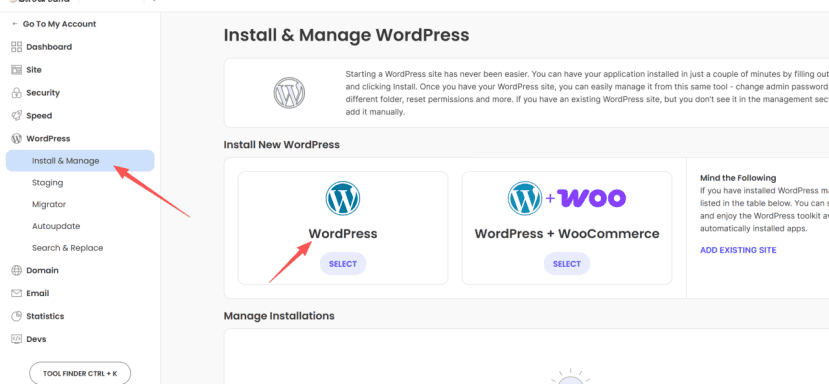The image size is (829, 385).
Task: Click the Security lock icon
Action: click(16, 93)
